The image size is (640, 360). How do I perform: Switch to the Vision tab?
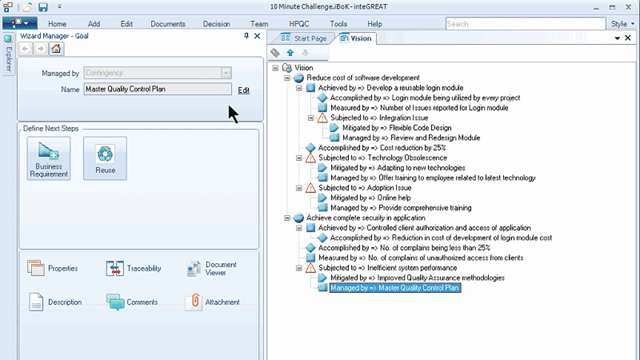click(x=355, y=38)
